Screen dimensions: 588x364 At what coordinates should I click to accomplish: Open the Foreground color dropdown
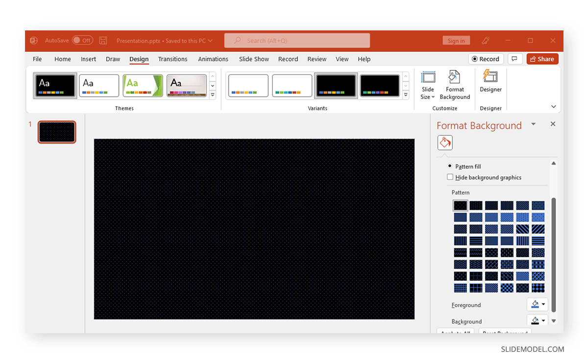(x=543, y=304)
